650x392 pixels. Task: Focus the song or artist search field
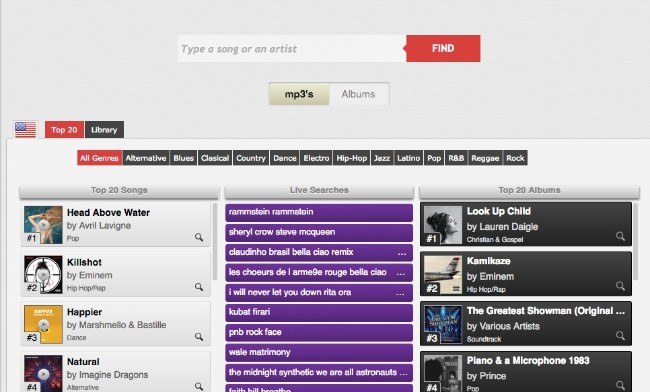point(292,48)
